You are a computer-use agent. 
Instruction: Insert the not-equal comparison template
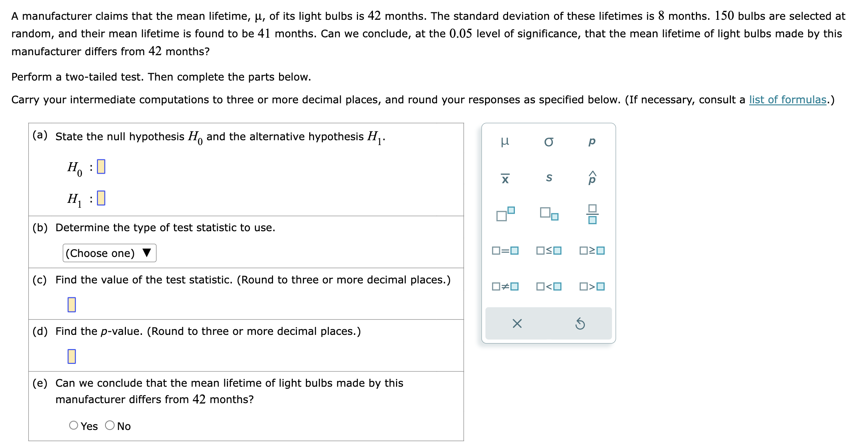click(x=505, y=286)
